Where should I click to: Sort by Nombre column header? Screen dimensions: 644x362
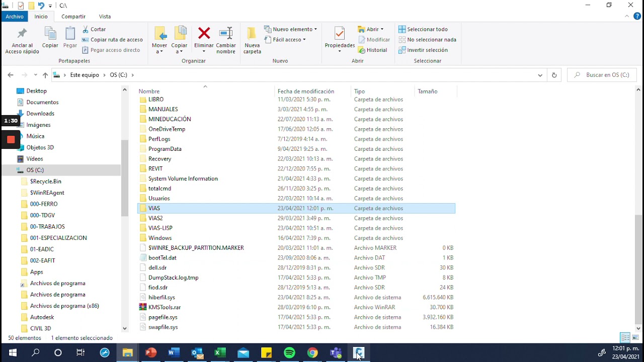coord(149,92)
